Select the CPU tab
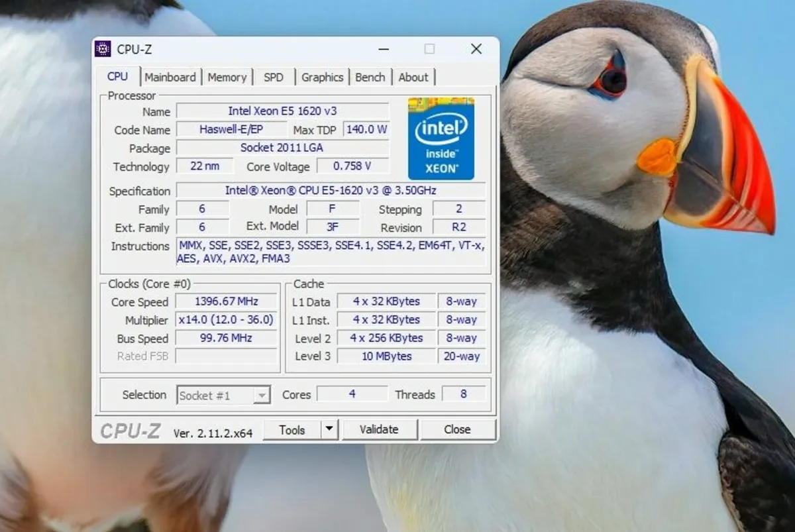795x532 pixels. (119, 77)
